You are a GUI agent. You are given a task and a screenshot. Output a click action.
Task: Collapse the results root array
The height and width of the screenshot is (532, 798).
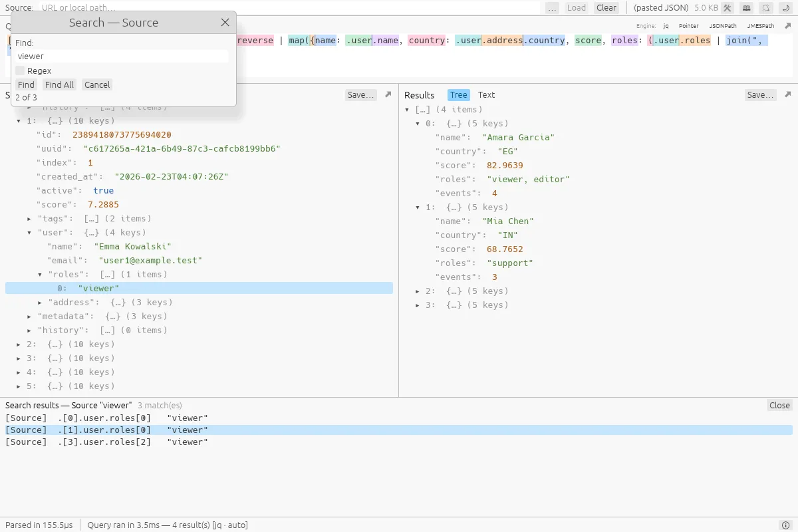407,110
